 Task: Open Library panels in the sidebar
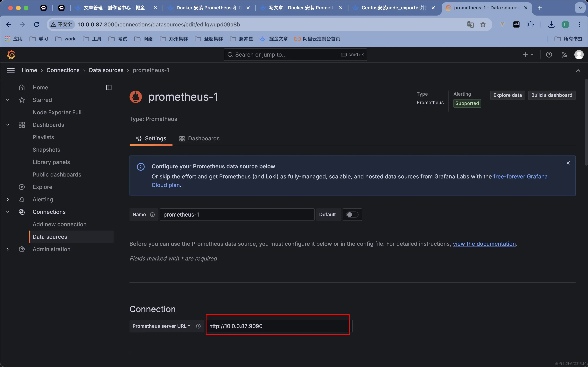(51, 162)
